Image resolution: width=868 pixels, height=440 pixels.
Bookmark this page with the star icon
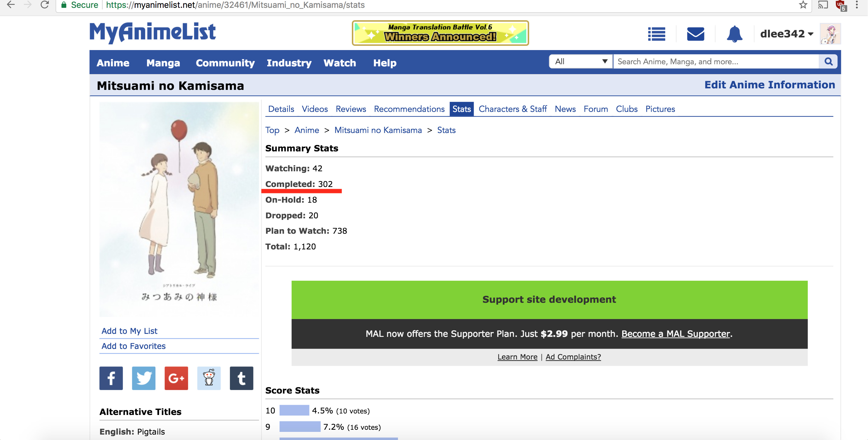[803, 5]
